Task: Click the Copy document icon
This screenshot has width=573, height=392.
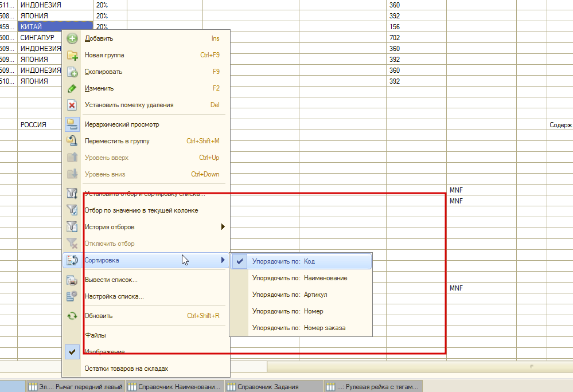Action: tap(72, 72)
